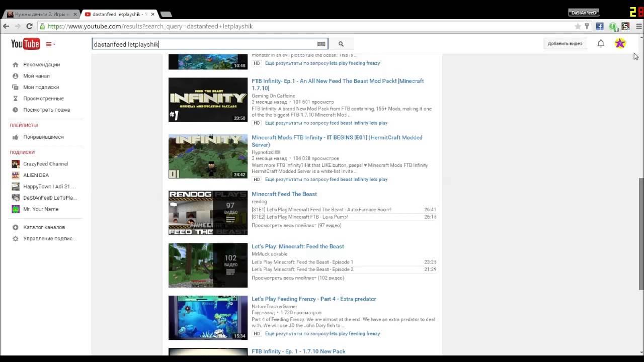This screenshot has width=644, height=362.
Task: Click the 102-video playlist thumbnail
Action: pyautogui.click(x=208, y=265)
